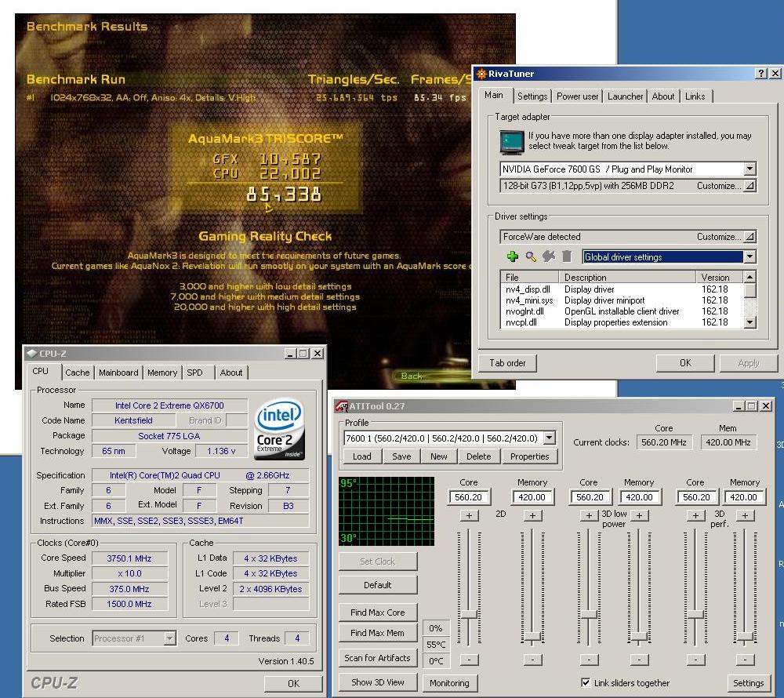Image resolution: width=784 pixels, height=698 pixels.
Task: Open the Links tab in RivaTuner
Action: [x=695, y=96]
